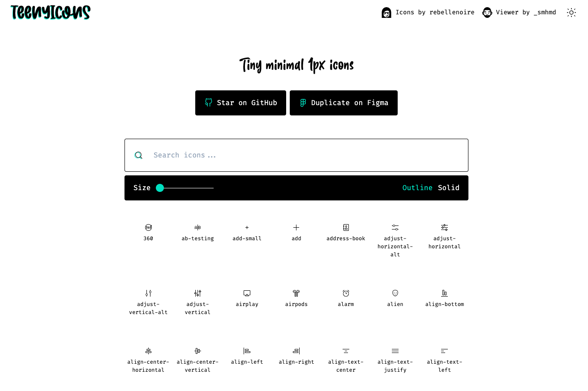Screen dimensions: 588x391
Task: Click the align-left icon
Action: (247, 351)
